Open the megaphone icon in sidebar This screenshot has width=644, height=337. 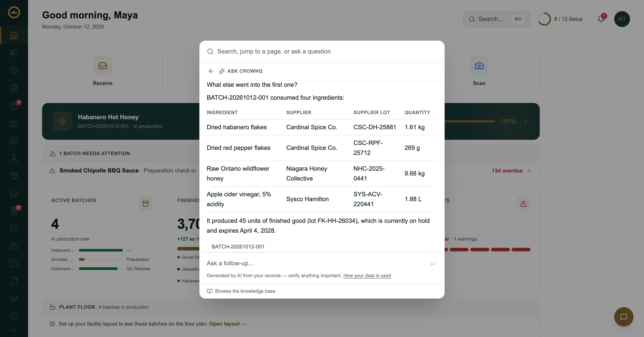(14, 53)
